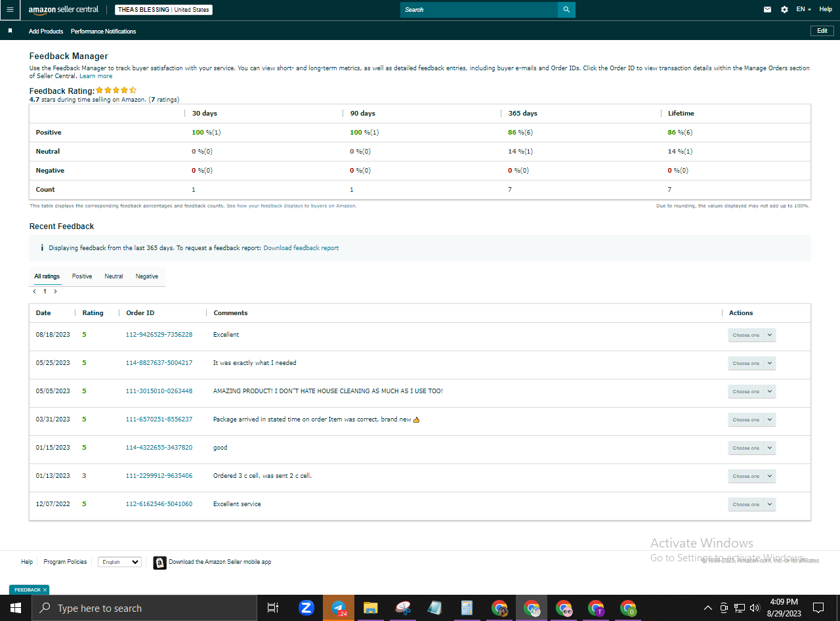The image size is (840, 621).
Task: Open order 112-9426529-7356228
Action: (159, 335)
